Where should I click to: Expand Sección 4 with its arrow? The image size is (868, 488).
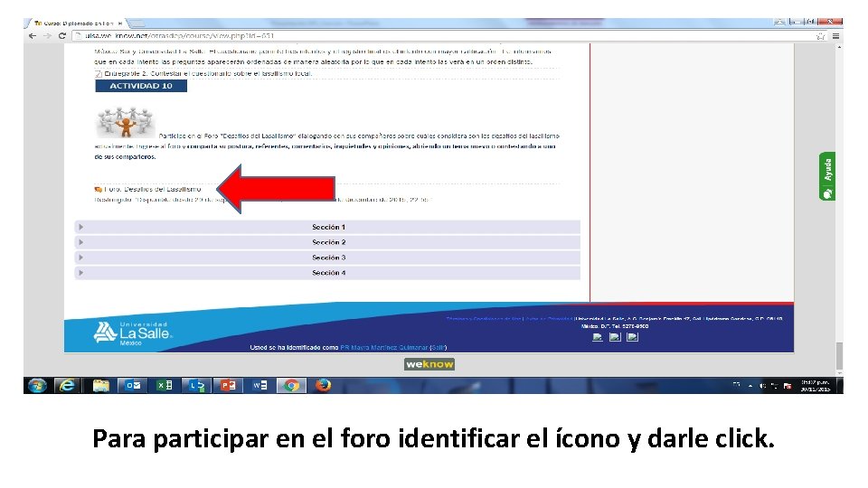(80, 273)
